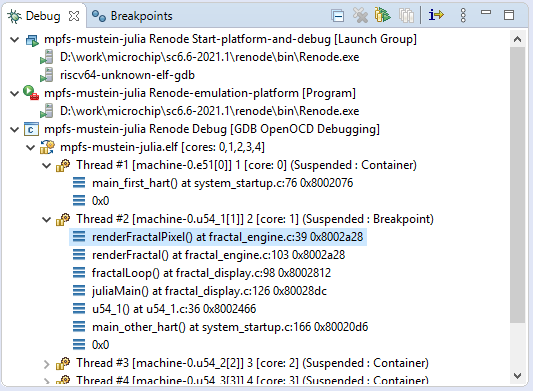
Task: Click the greyed-out copy stack icon in toolbar
Action: click(x=406, y=16)
